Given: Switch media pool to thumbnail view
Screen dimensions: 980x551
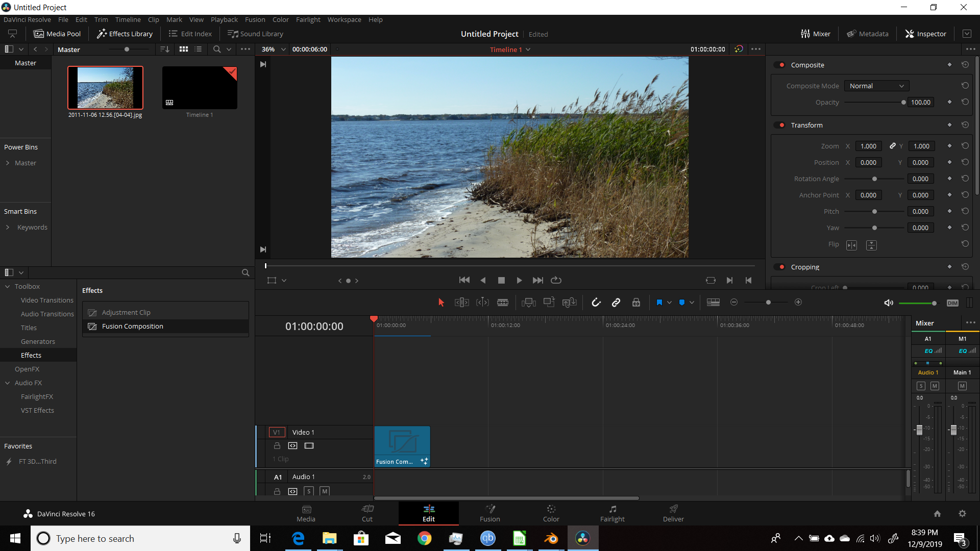Looking at the screenshot, I should [x=184, y=49].
